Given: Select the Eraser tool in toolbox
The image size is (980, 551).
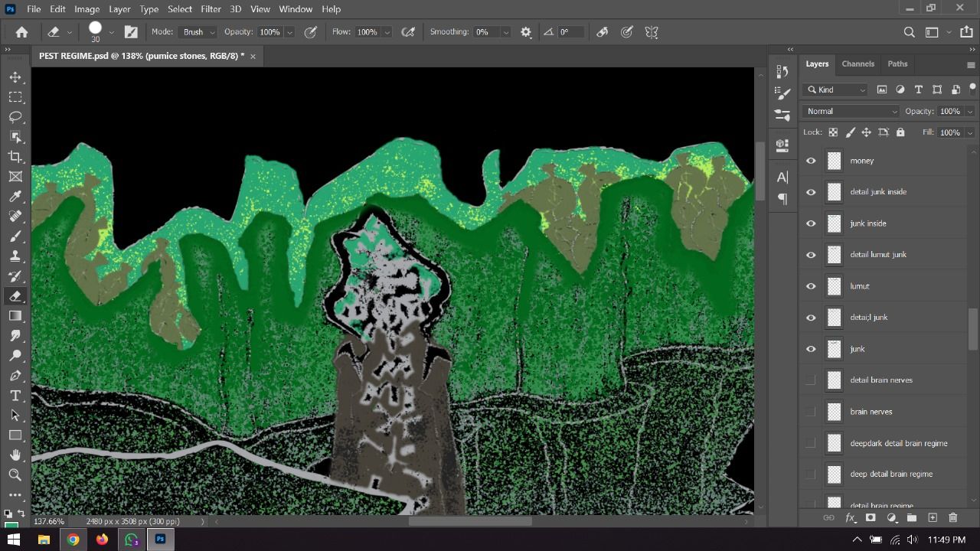Looking at the screenshot, I should pos(15,296).
